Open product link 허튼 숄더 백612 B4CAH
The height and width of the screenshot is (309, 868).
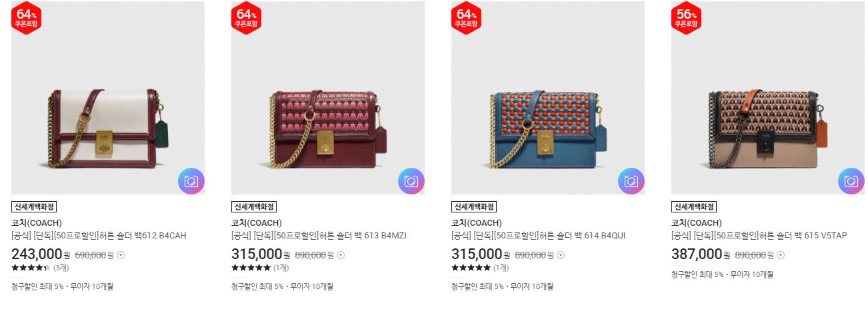(x=99, y=236)
